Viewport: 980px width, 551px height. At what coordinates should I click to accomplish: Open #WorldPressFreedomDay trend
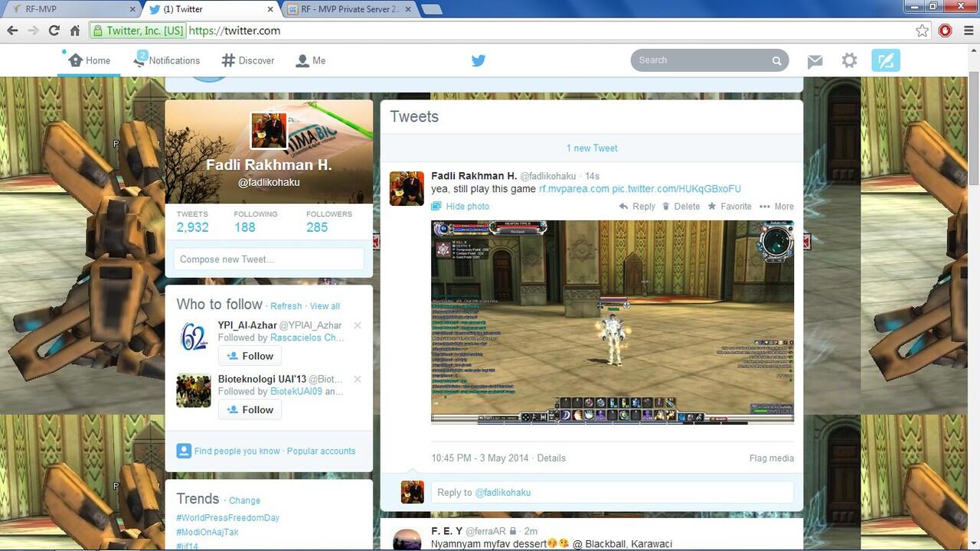pos(227,518)
